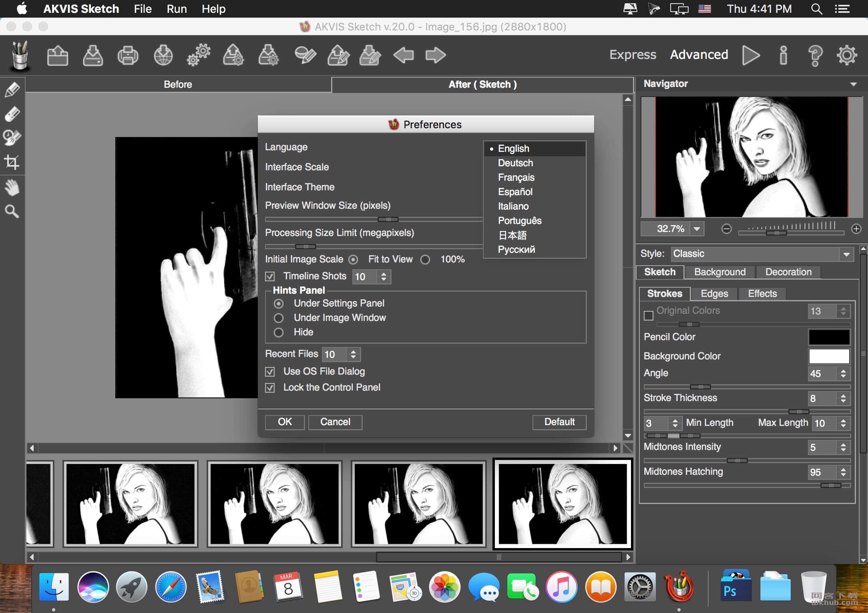Click the Redo right arrow
This screenshot has width=868, height=613.
pyautogui.click(x=436, y=55)
